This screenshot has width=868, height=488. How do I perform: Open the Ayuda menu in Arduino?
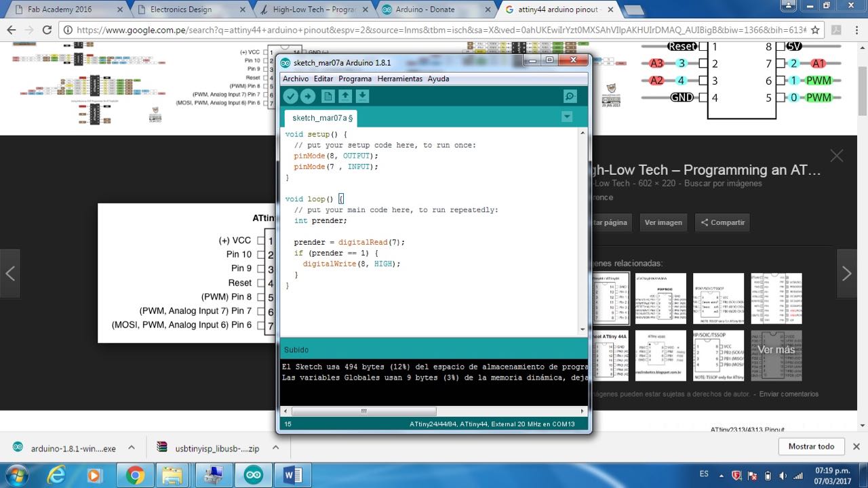pyautogui.click(x=438, y=79)
